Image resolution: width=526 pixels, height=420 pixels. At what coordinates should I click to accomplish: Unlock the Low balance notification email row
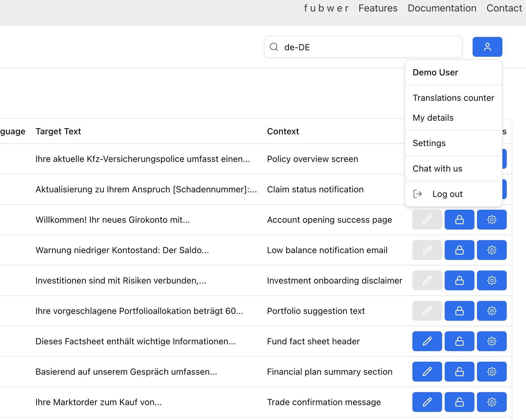(x=459, y=250)
